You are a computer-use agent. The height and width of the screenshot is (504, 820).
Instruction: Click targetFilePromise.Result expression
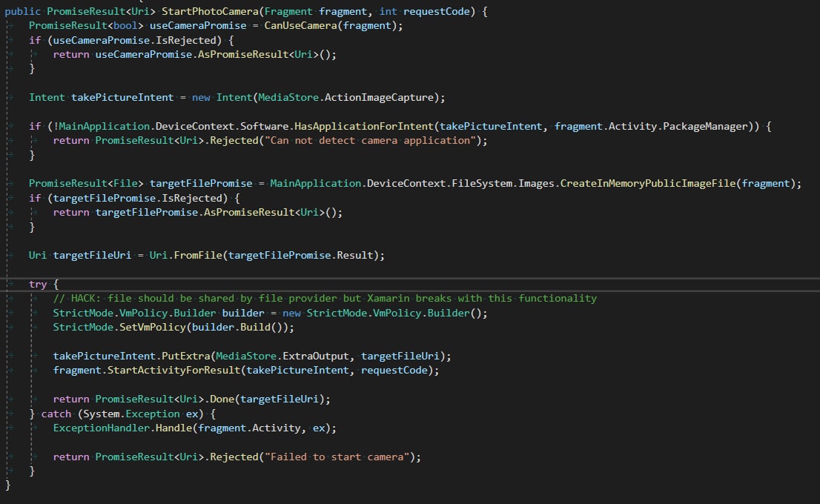click(301, 255)
